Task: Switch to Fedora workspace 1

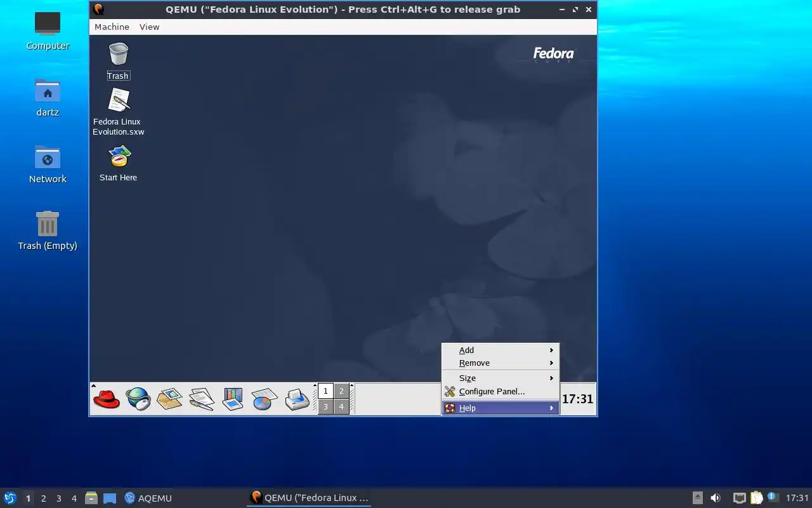Action: (325, 391)
